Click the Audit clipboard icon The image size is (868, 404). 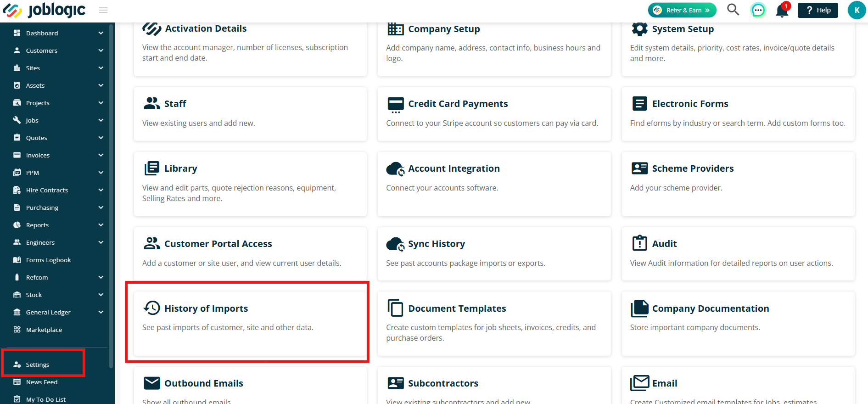639,243
